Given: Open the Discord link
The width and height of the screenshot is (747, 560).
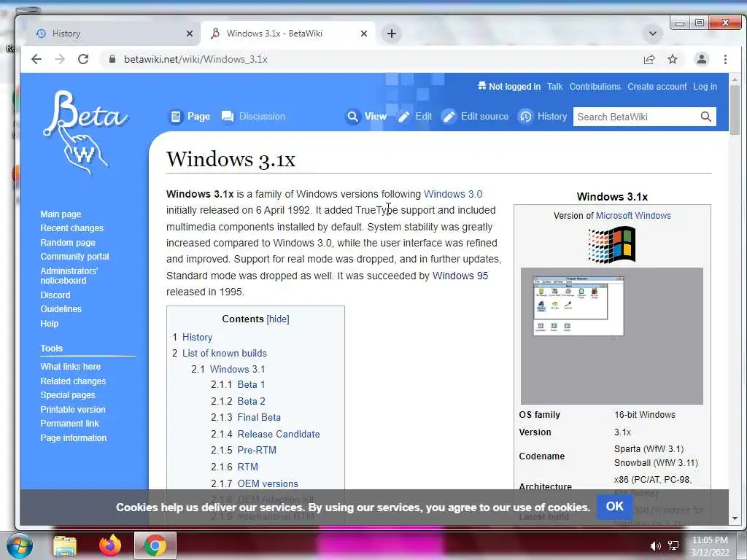Looking at the screenshot, I should click(x=55, y=295).
